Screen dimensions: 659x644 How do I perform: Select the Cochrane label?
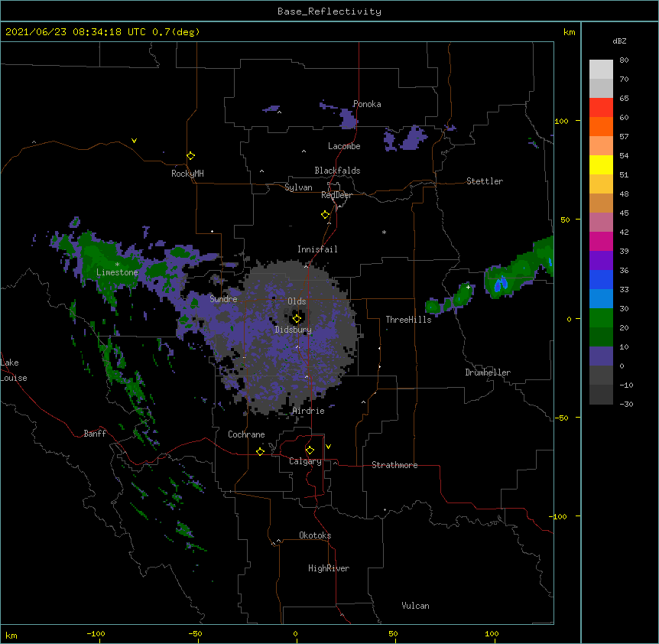246,434
